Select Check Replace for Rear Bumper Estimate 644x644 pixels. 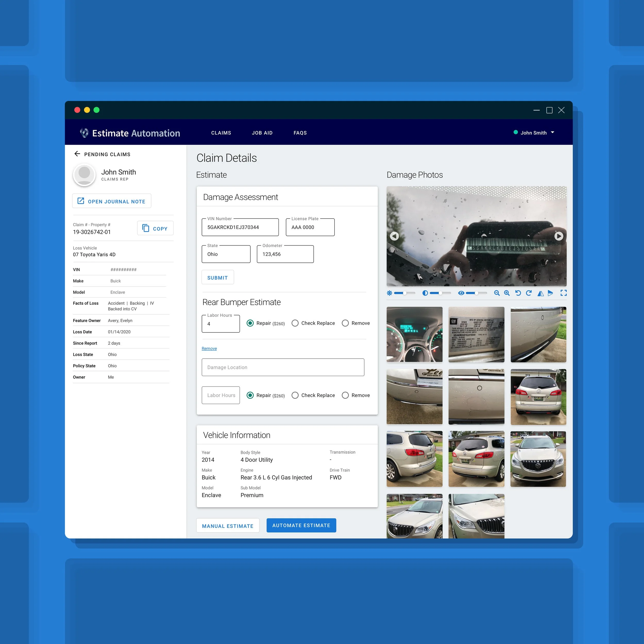(x=295, y=323)
